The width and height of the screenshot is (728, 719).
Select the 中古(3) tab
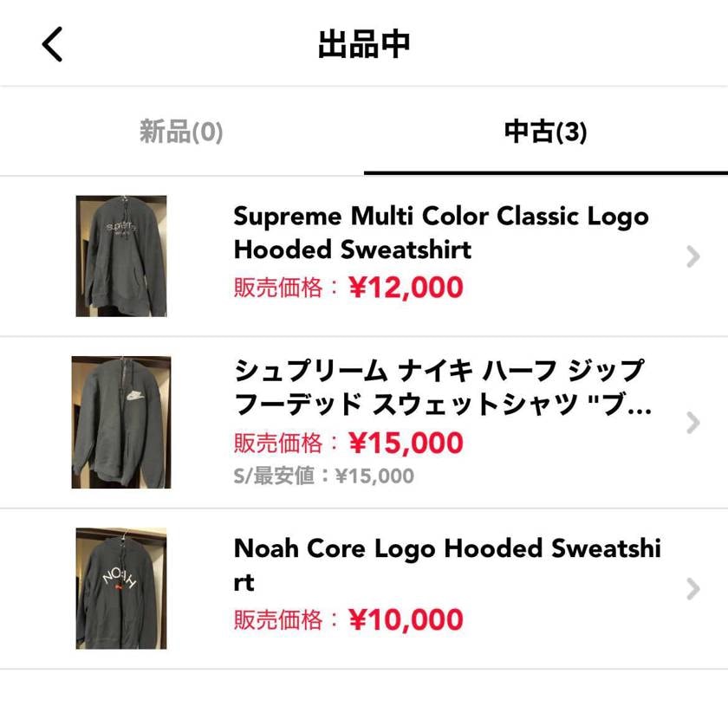(545, 132)
